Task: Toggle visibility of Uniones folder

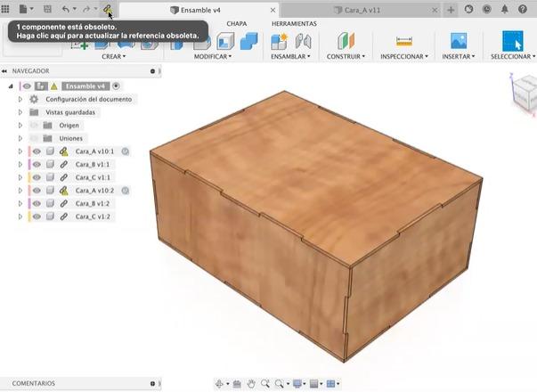Action: (x=34, y=138)
